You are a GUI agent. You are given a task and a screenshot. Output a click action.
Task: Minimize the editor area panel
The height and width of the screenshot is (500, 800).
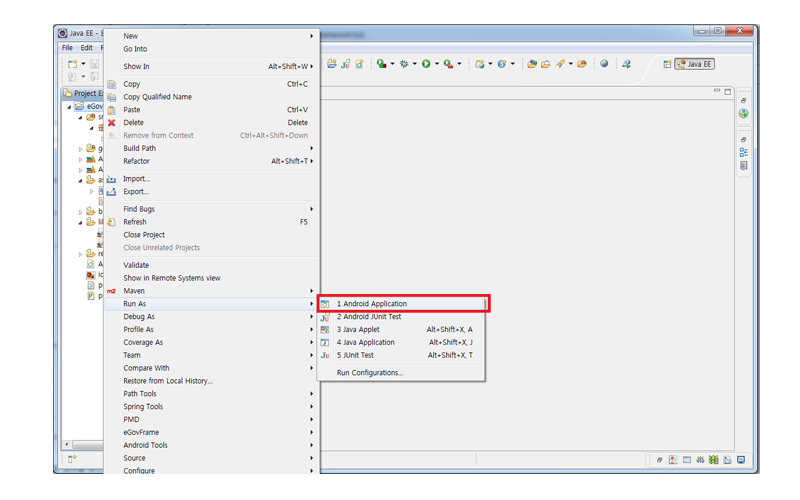pyautogui.click(x=717, y=92)
